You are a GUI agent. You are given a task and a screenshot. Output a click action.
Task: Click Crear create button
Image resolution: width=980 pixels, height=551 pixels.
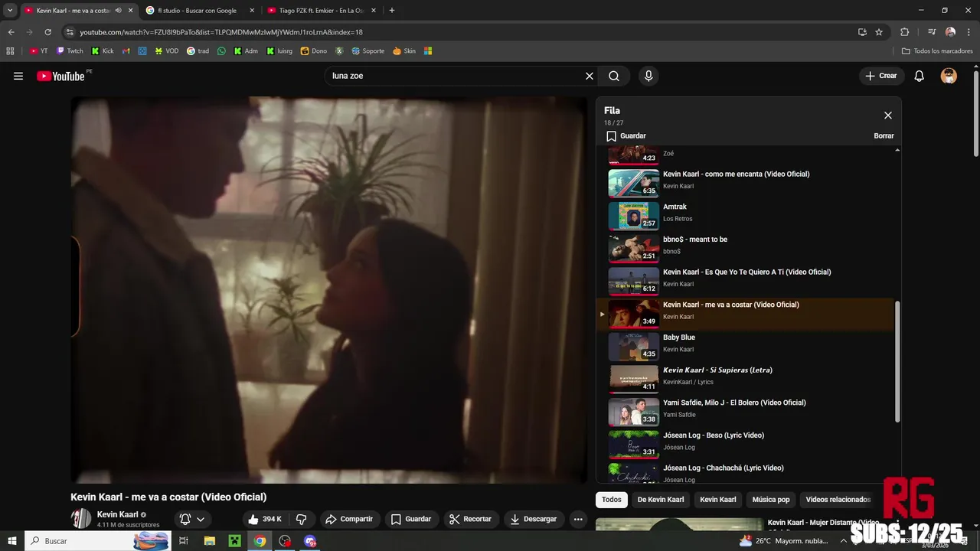pyautogui.click(x=880, y=76)
